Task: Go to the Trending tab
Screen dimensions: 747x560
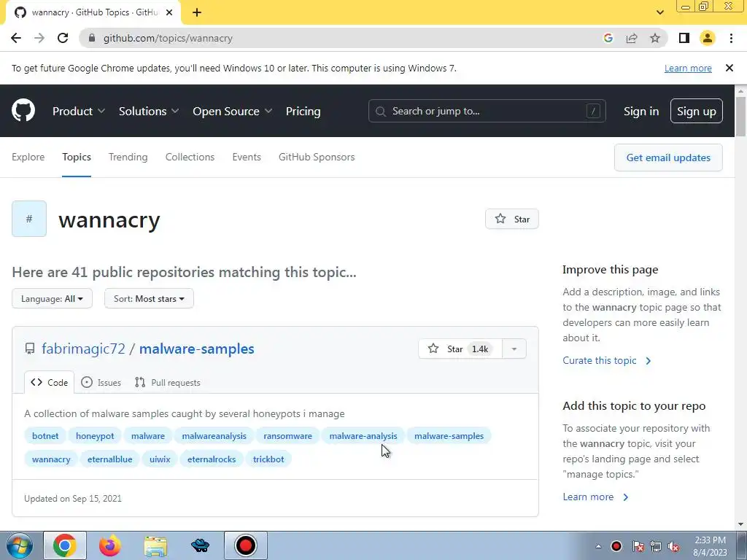Action: tap(128, 157)
